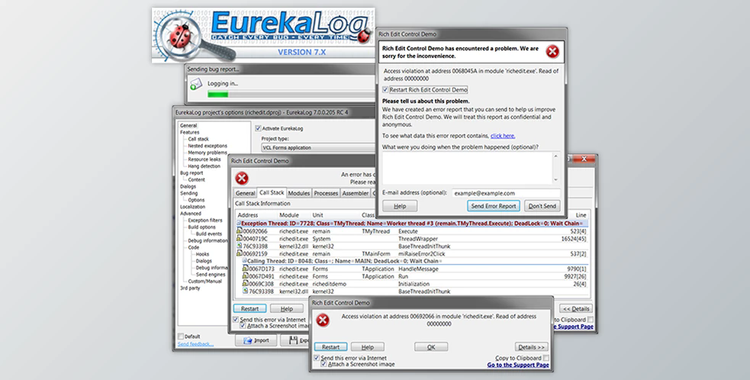Viewport: 750px width, 380px height.
Task: Click red error icon in the Call Stack dialog
Action: 242,179
